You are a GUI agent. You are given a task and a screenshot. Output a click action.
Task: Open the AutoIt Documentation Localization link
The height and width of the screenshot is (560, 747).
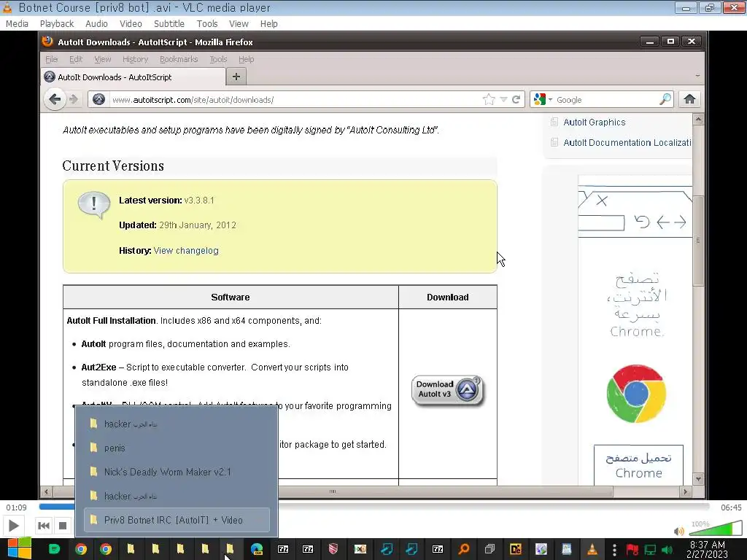coord(627,142)
